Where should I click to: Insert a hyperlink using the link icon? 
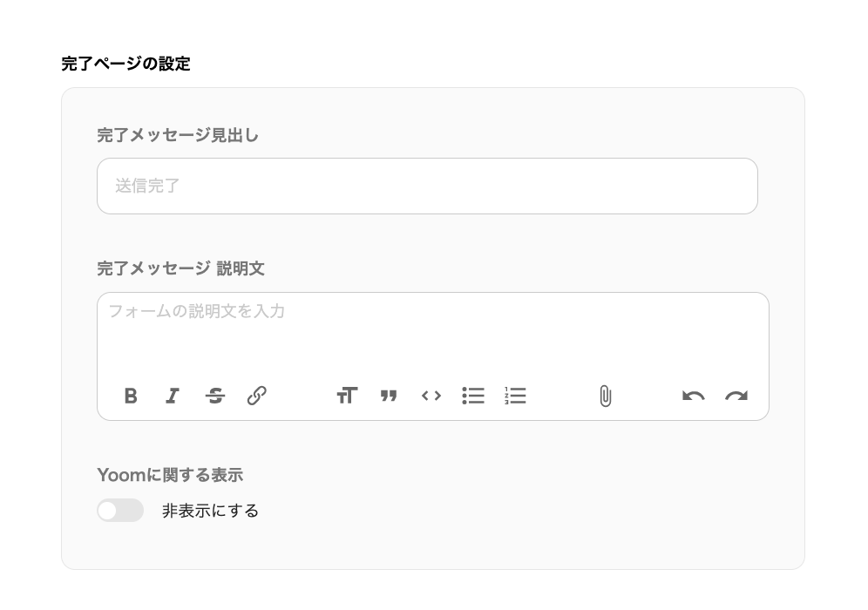point(256,396)
